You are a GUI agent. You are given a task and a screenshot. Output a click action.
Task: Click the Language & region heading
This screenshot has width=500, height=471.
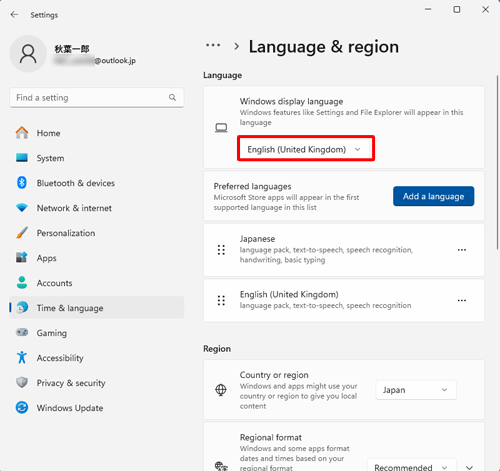point(324,46)
